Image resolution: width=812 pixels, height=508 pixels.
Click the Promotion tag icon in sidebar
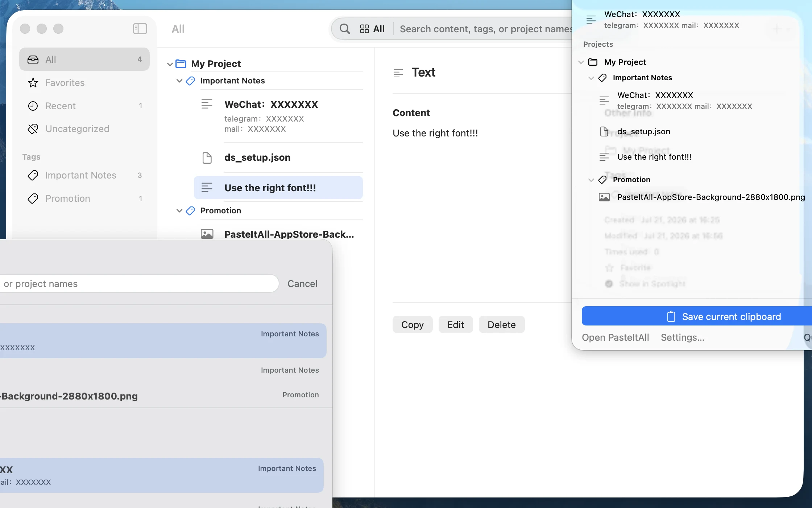click(33, 198)
